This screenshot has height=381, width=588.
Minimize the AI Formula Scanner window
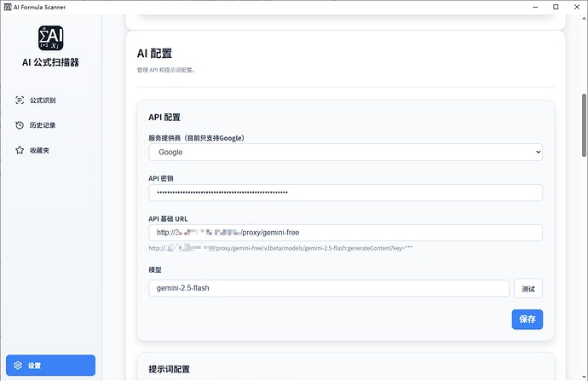tap(535, 7)
